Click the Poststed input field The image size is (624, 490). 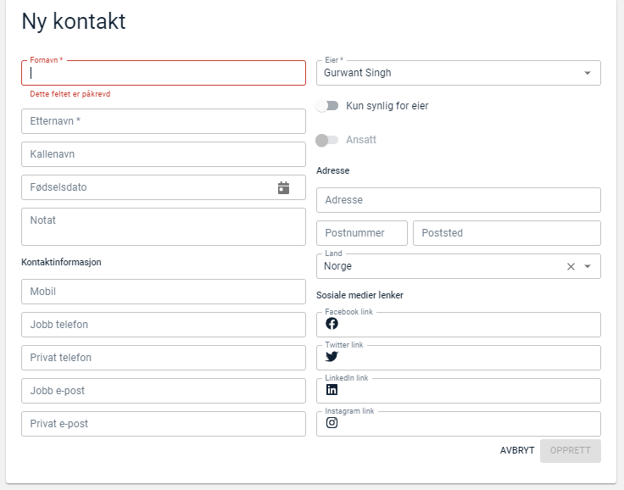[506, 233]
